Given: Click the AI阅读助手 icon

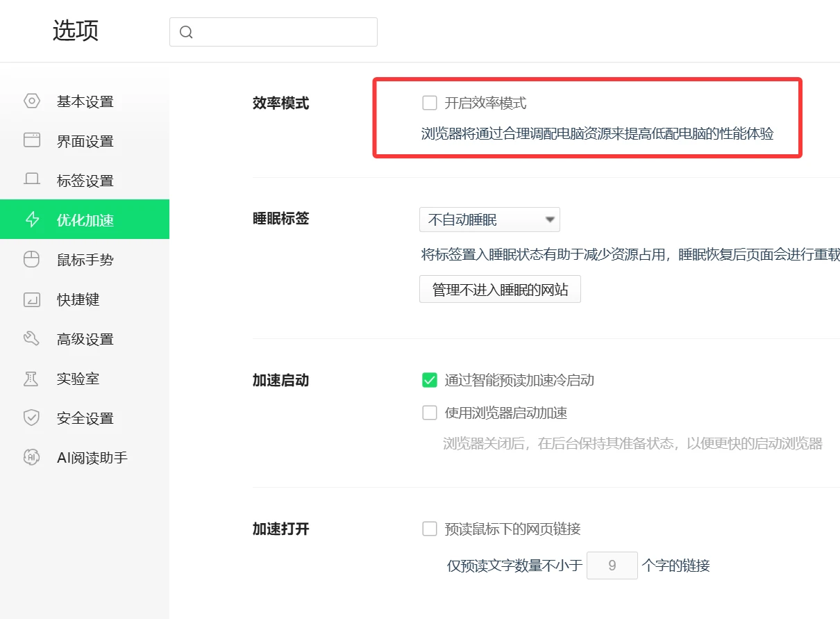Looking at the screenshot, I should [x=32, y=458].
